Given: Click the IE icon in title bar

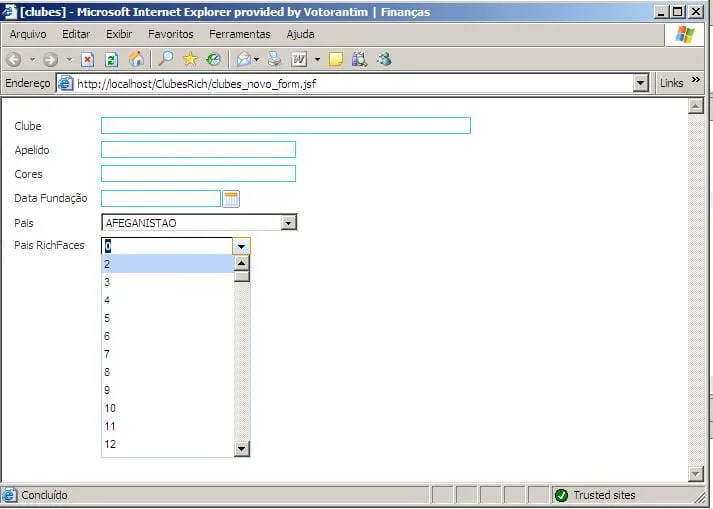Looking at the screenshot, I should 9,11.
